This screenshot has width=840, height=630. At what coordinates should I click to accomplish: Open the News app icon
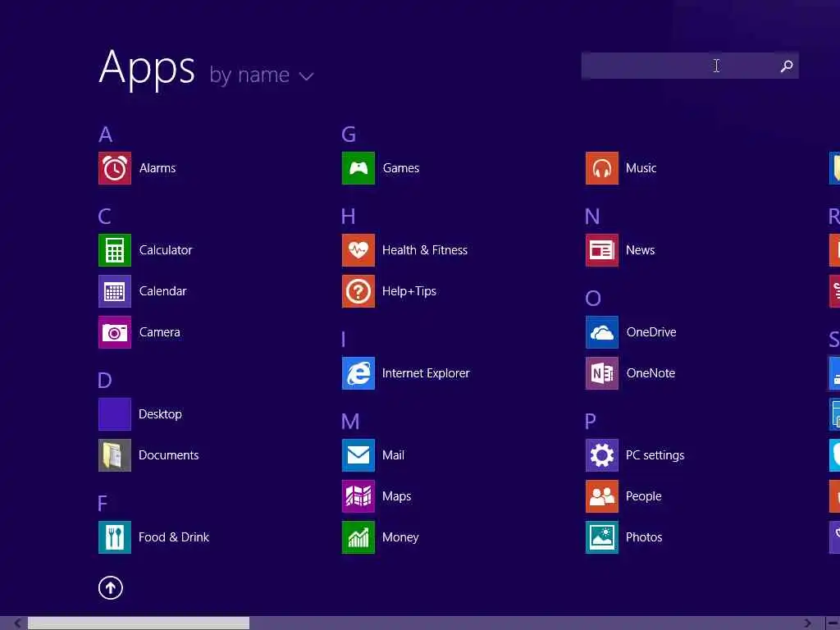tap(602, 250)
